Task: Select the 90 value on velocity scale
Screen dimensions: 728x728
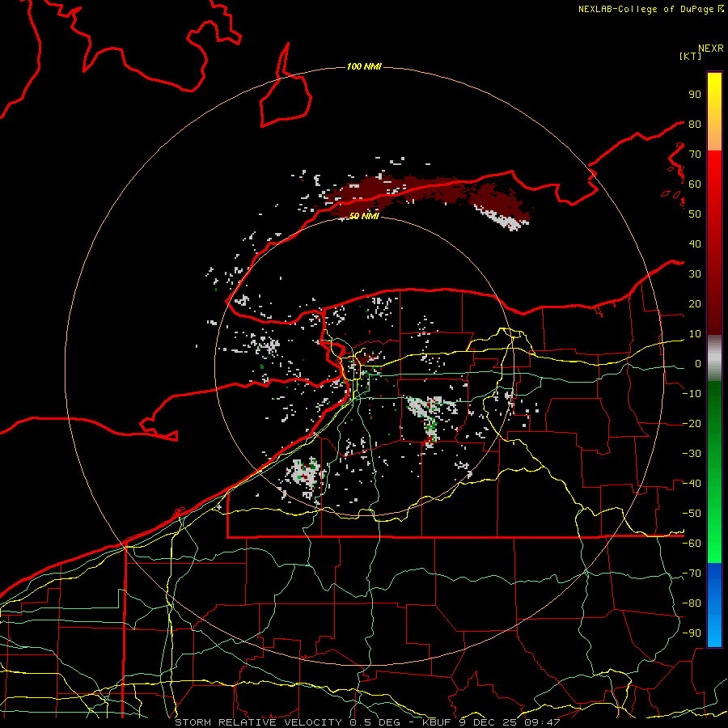Action: (695, 95)
